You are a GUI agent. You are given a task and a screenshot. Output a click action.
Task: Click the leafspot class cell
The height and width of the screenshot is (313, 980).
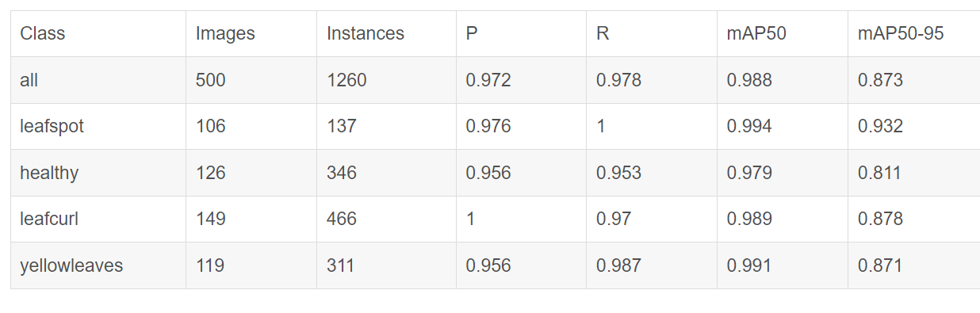click(x=98, y=126)
